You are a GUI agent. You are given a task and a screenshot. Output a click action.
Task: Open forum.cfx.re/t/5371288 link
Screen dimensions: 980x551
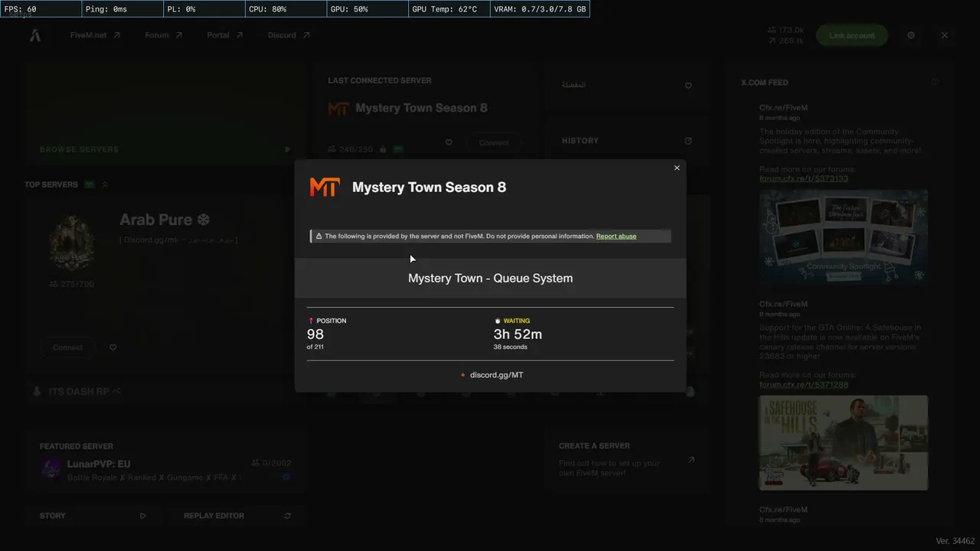[x=804, y=384]
